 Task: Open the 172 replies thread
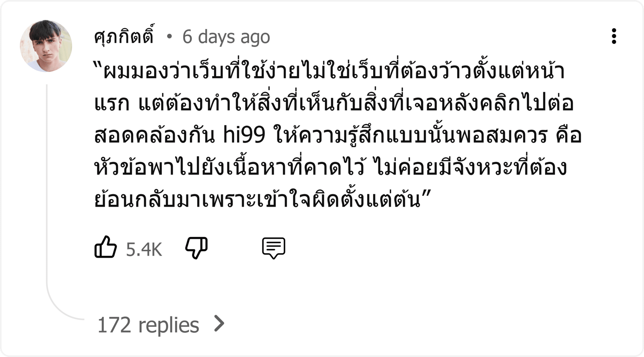[x=161, y=324]
